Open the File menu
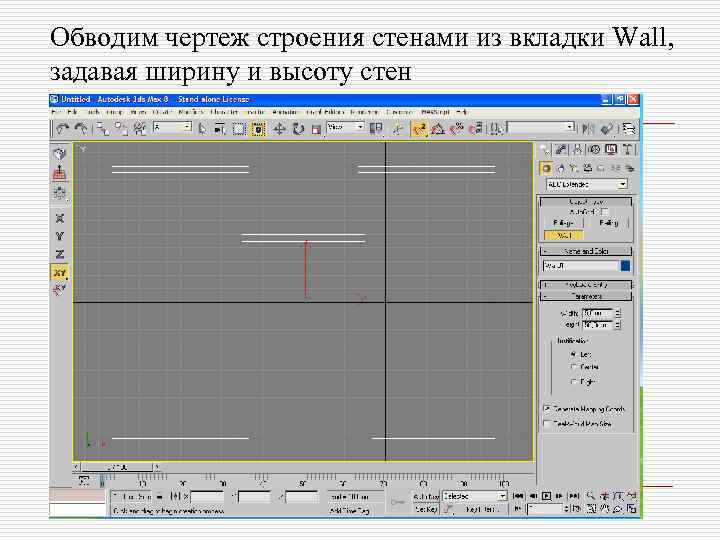 click(x=56, y=112)
